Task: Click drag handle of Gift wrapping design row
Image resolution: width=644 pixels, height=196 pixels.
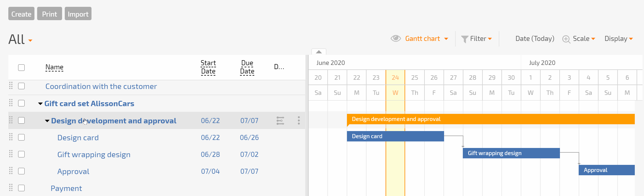Action: pos(11,154)
